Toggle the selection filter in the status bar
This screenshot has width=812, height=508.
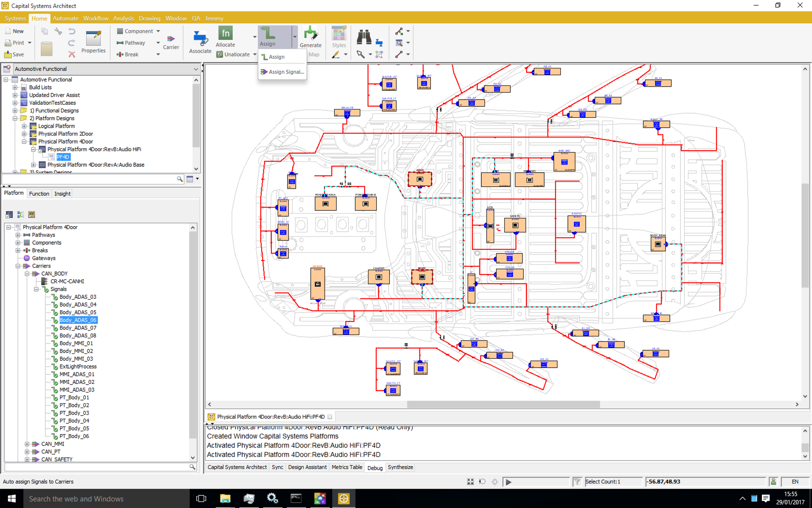(x=577, y=482)
